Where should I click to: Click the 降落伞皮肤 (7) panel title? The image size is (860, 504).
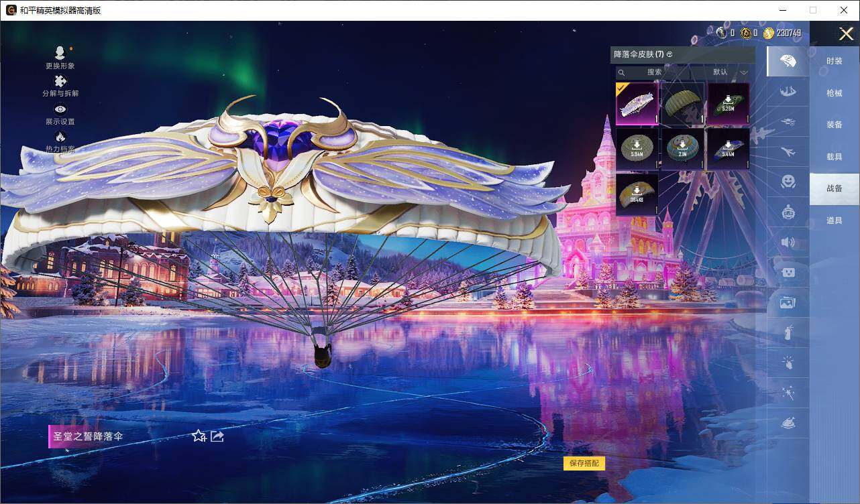coord(639,54)
